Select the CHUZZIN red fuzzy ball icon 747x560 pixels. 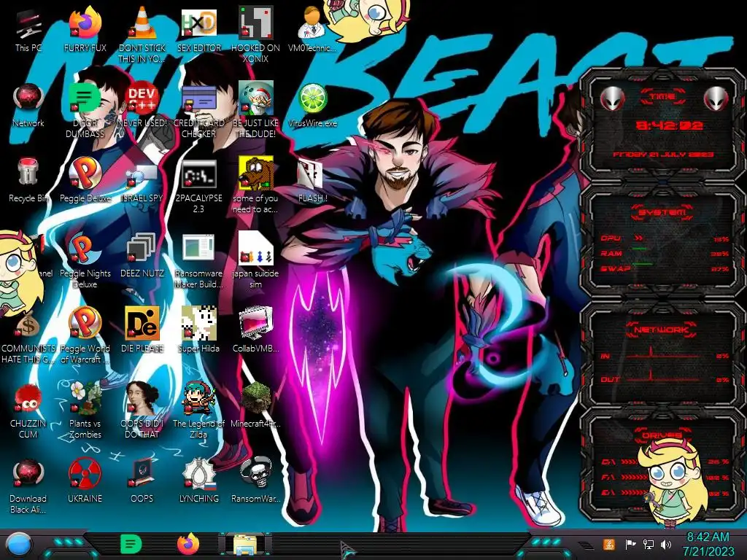click(28, 399)
